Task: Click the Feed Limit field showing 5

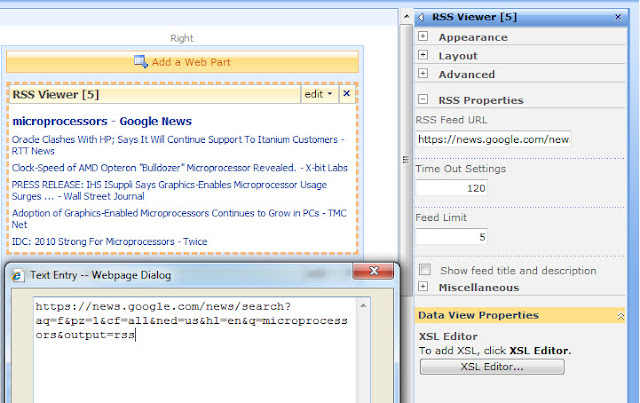Action: (x=451, y=237)
